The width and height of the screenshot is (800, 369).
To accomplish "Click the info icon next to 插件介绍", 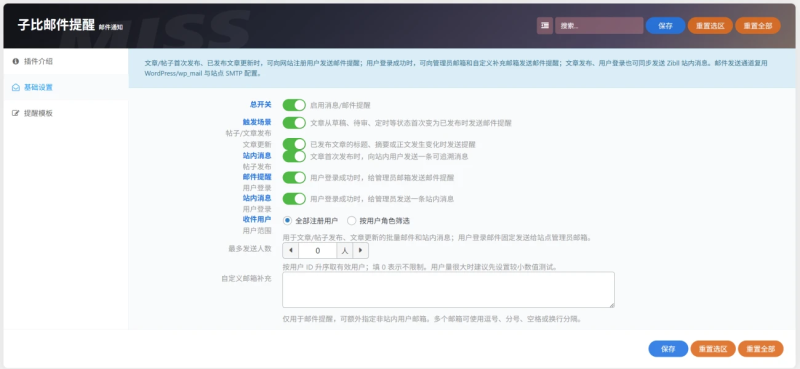I will pyautogui.click(x=16, y=61).
